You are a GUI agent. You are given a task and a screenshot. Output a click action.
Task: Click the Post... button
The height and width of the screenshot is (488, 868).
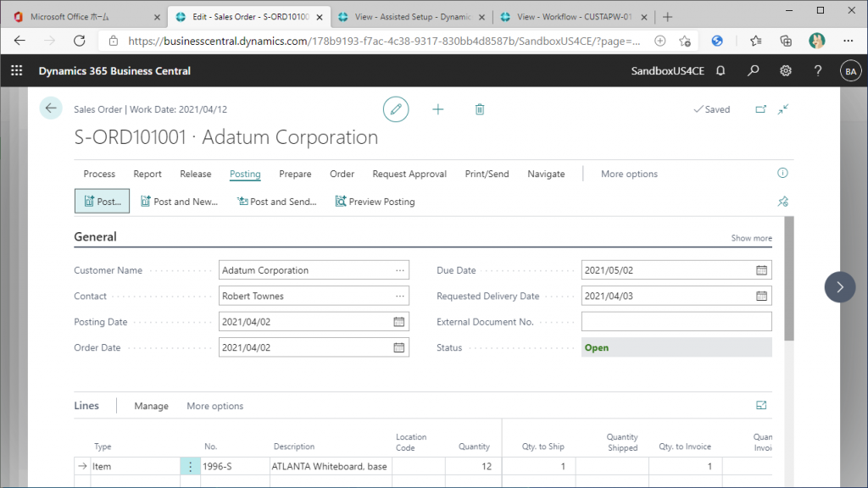[102, 202]
